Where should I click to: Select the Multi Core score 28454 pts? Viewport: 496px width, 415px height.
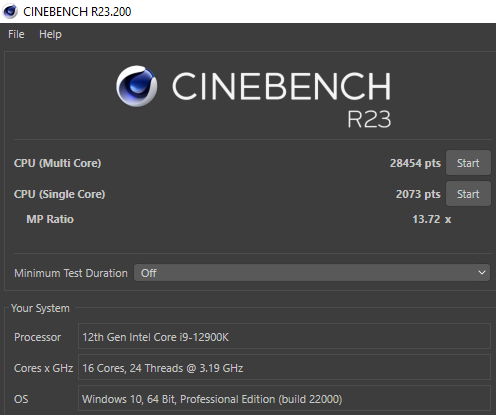415,163
